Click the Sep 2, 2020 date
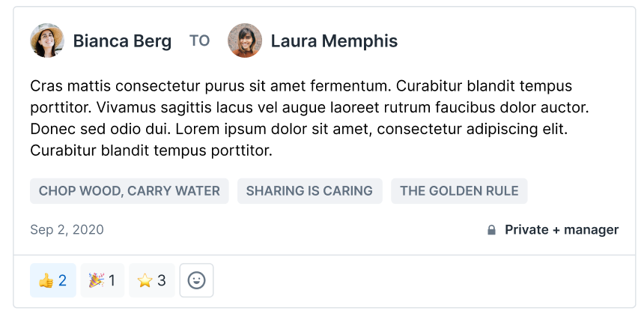Viewport: 644px width, 314px height. tap(67, 230)
